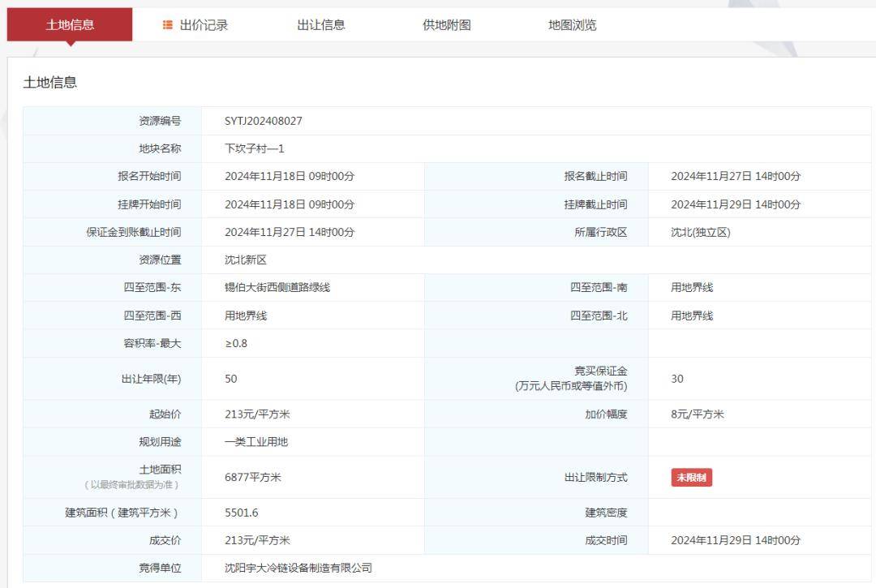Click the 四至范围-南 value 用地界线
876x588 pixels.
click(692, 288)
